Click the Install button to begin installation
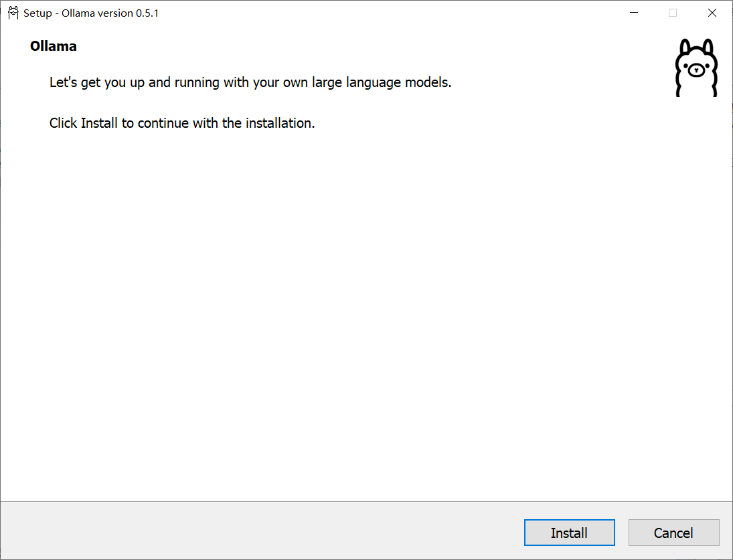733x560 pixels. pos(569,533)
